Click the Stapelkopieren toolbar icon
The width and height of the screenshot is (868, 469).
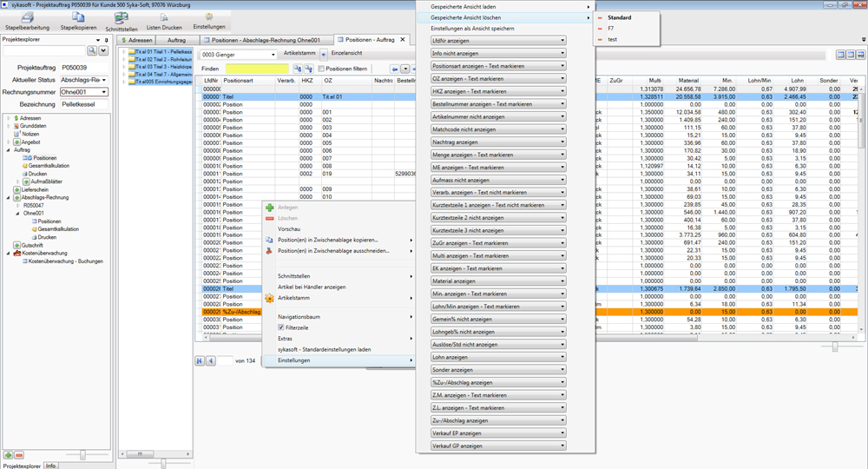click(78, 19)
